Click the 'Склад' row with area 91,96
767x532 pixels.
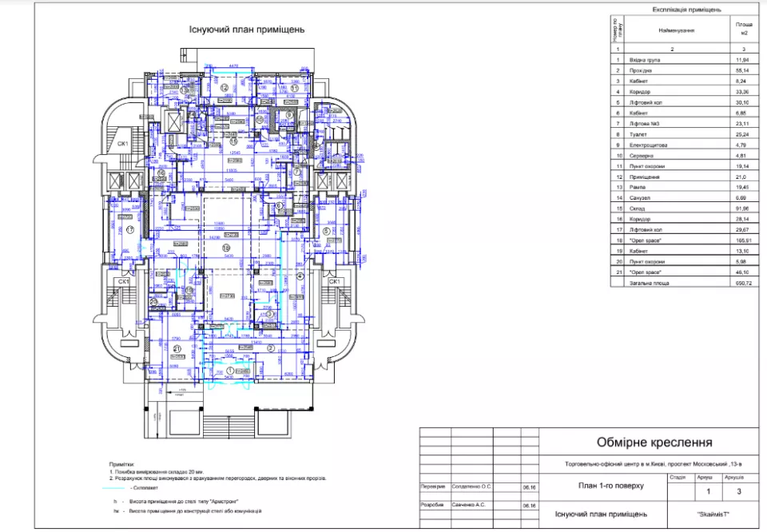click(668, 209)
